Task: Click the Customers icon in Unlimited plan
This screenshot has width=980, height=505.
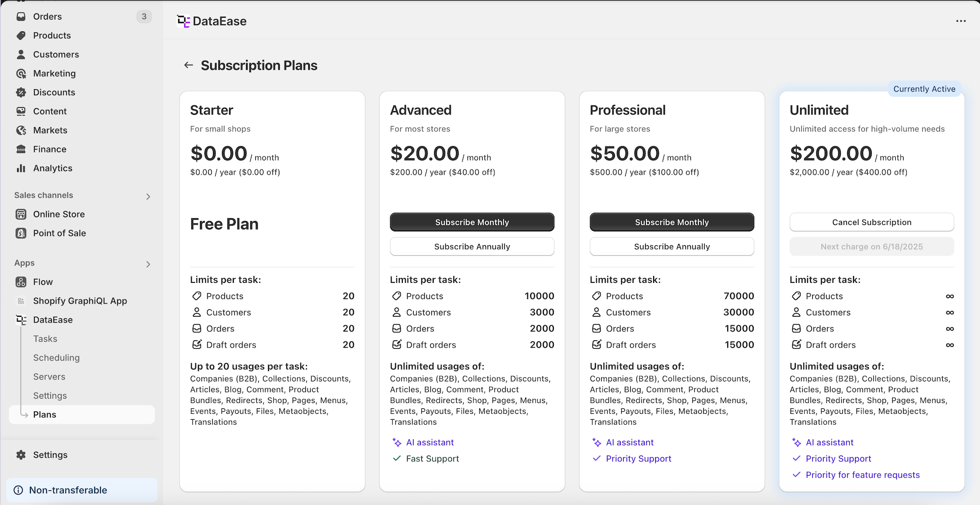Action: tap(797, 312)
